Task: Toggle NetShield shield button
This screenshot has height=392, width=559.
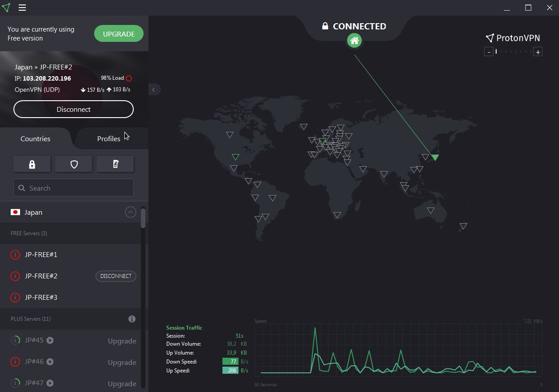Action: click(74, 164)
